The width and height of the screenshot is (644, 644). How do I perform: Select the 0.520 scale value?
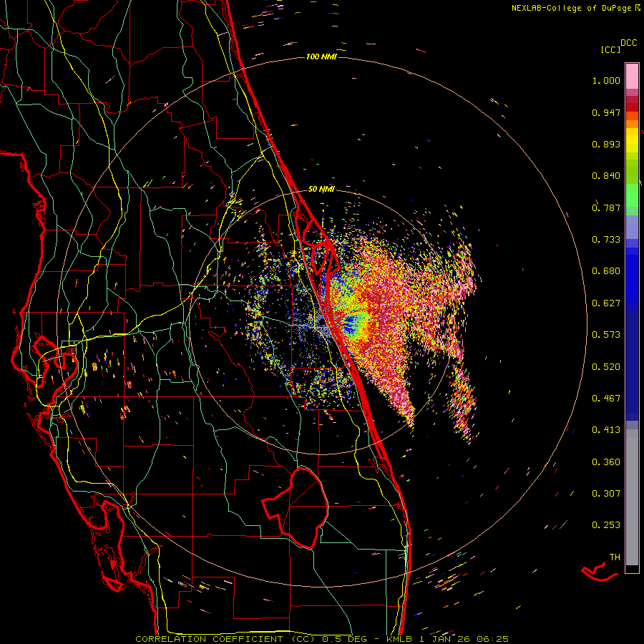click(x=606, y=367)
